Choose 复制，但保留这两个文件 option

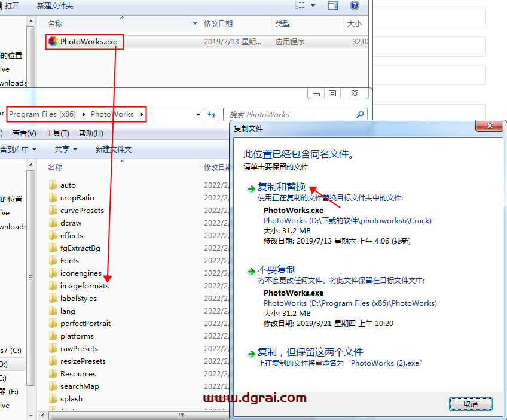[310, 352]
